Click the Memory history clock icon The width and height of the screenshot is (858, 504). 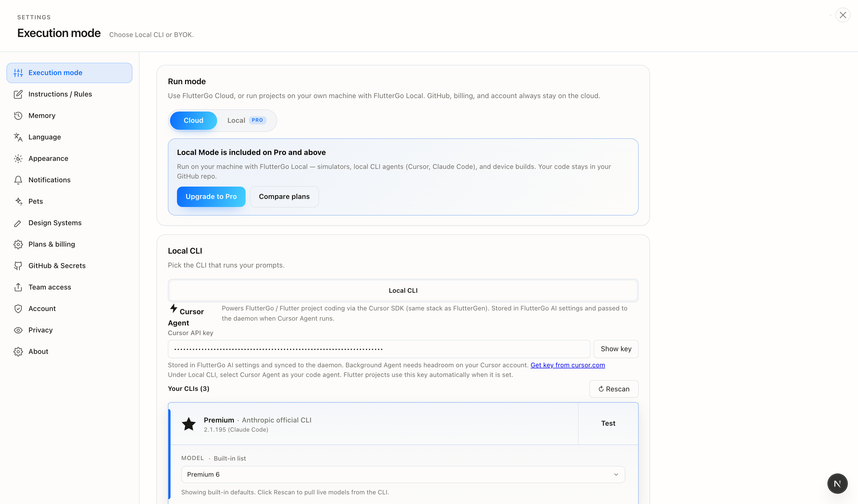(18, 116)
